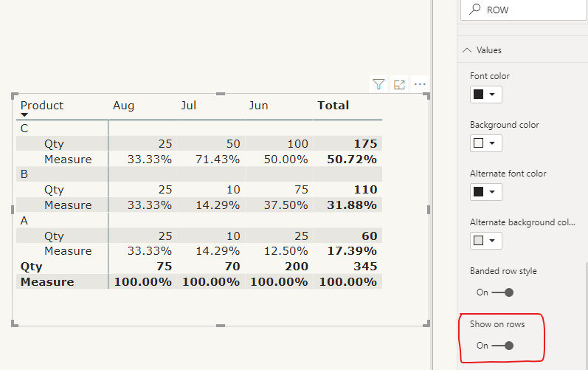Click the Aug column header

click(x=123, y=106)
